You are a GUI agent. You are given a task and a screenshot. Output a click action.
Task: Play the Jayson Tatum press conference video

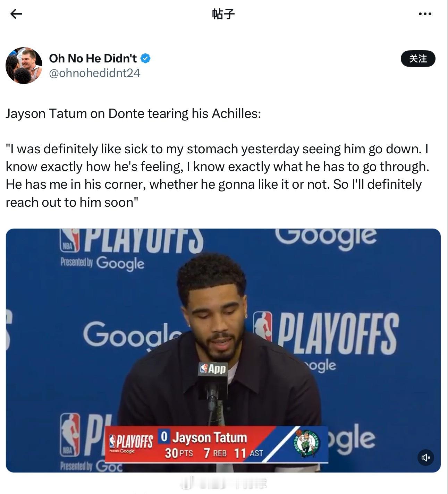coord(223,350)
